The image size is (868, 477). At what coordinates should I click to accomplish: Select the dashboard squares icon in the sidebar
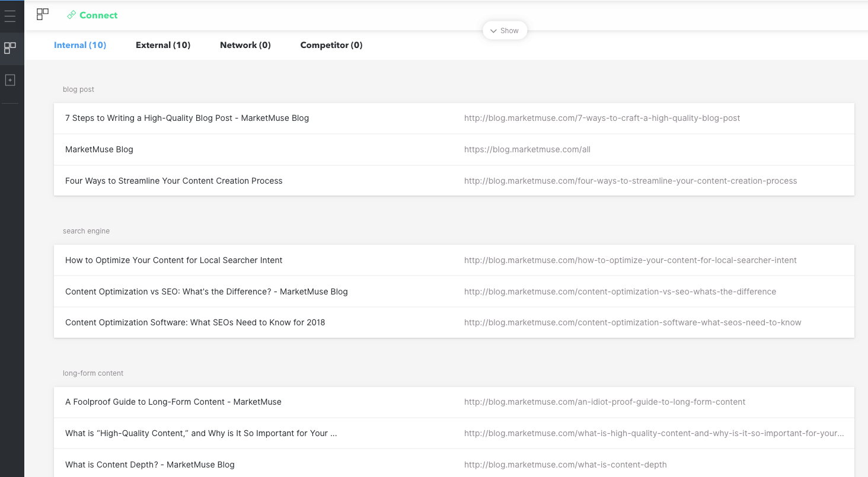(x=10, y=48)
